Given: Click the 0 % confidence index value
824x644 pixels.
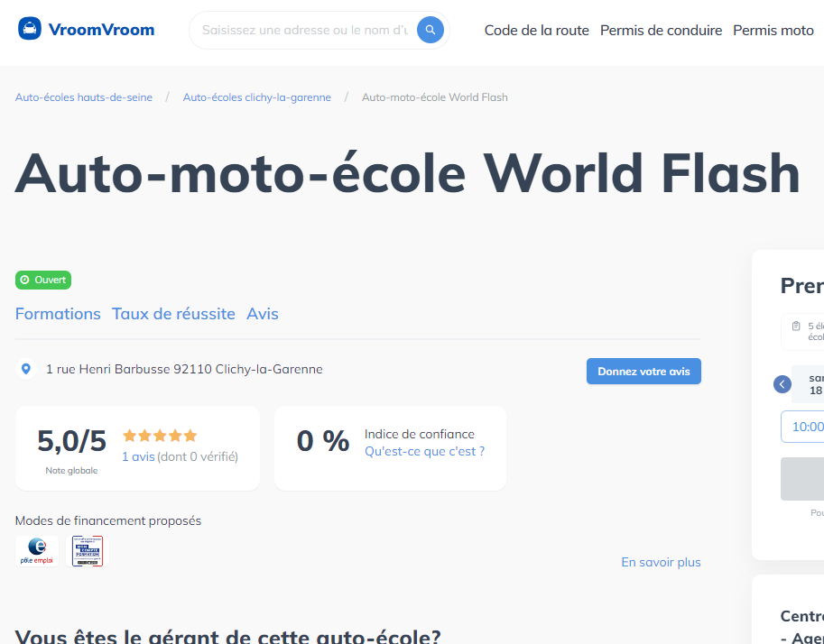Looking at the screenshot, I should pyautogui.click(x=323, y=441).
